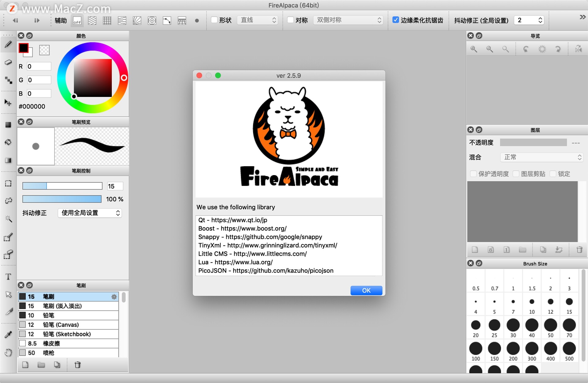Viewport: 588px width, 383px height.
Task: Choose brush size 100 preset
Action: point(476,351)
